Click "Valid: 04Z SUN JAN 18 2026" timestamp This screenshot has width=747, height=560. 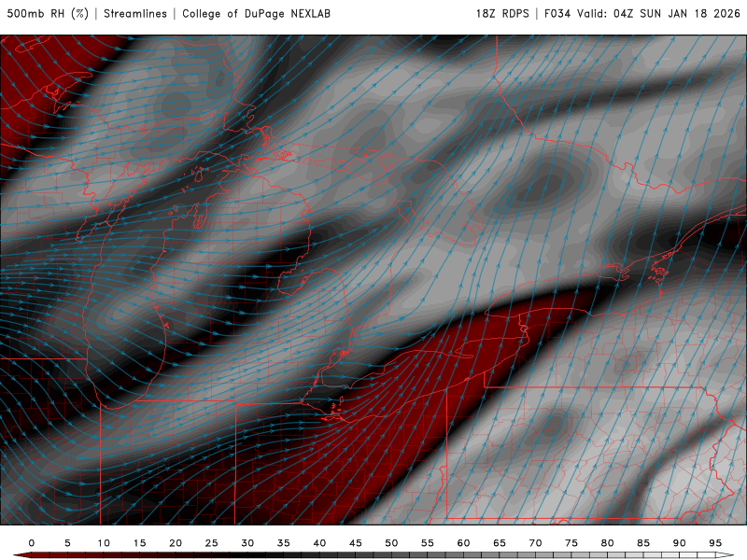[x=658, y=13]
